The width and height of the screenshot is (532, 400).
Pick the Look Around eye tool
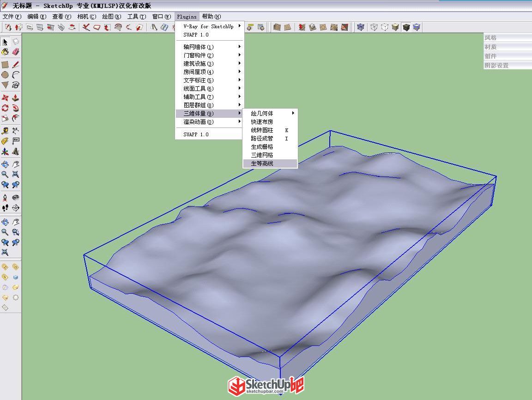pos(16,197)
